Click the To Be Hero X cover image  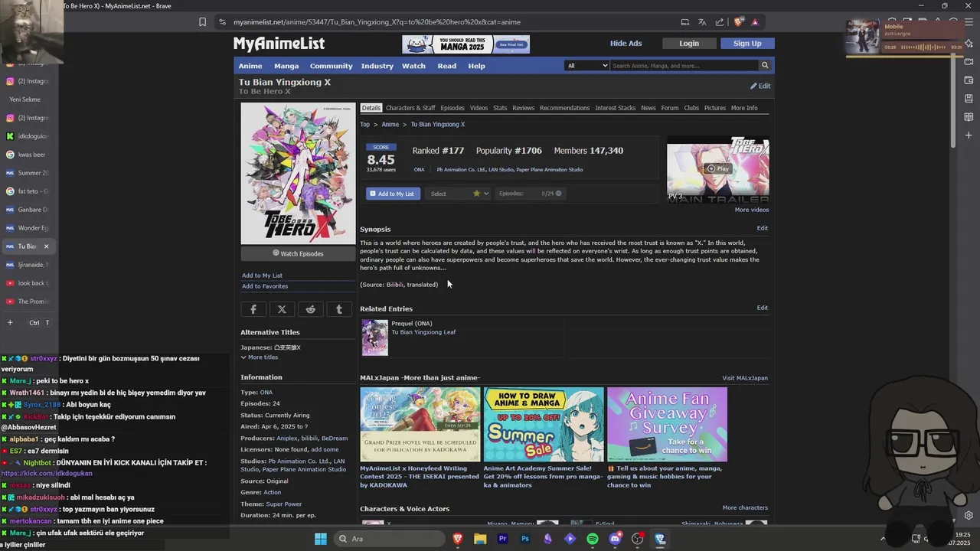[x=298, y=174]
